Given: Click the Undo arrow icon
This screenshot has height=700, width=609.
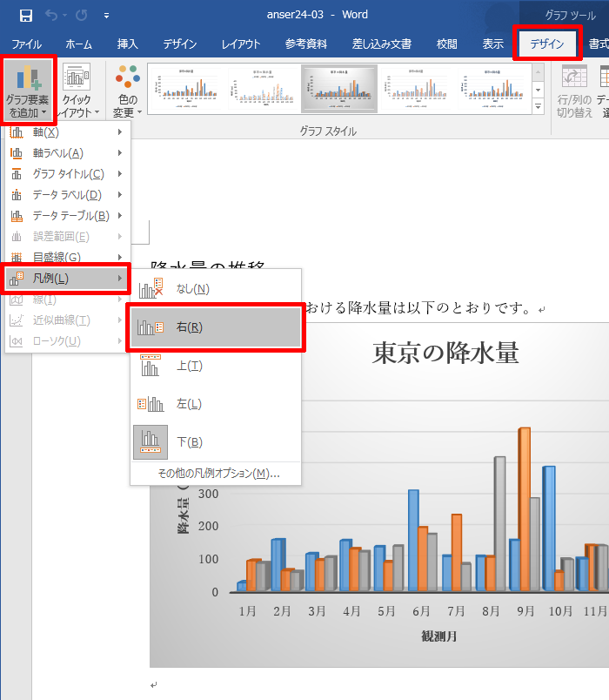Looking at the screenshot, I should (x=51, y=16).
